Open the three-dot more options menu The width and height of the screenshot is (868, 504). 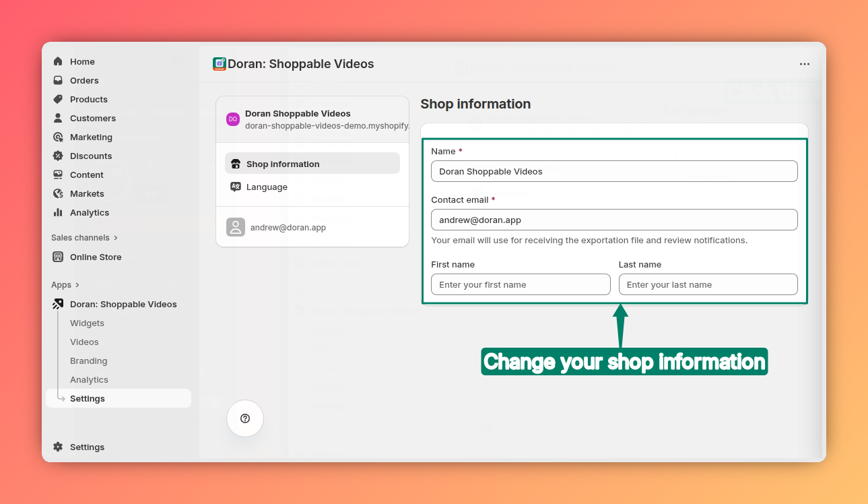pyautogui.click(x=805, y=64)
